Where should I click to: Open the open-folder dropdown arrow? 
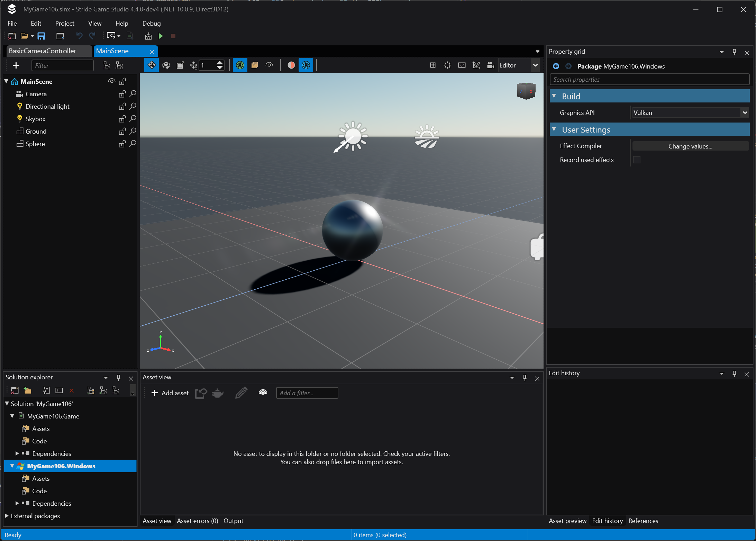tap(32, 36)
